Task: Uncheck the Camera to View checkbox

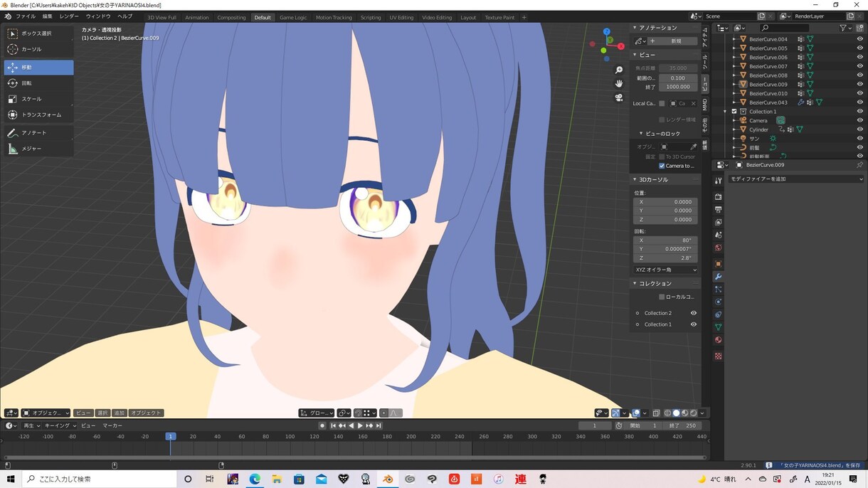Action: [x=662, y=166]
